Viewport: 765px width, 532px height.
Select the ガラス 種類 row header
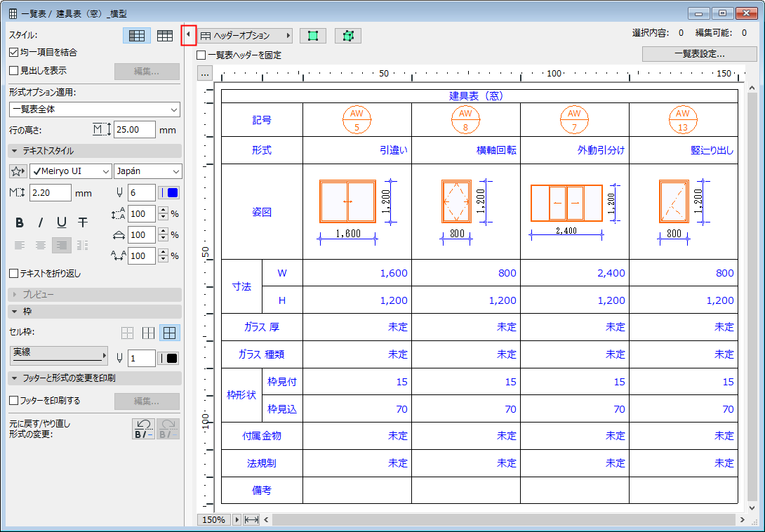click(x=262, y=355)
